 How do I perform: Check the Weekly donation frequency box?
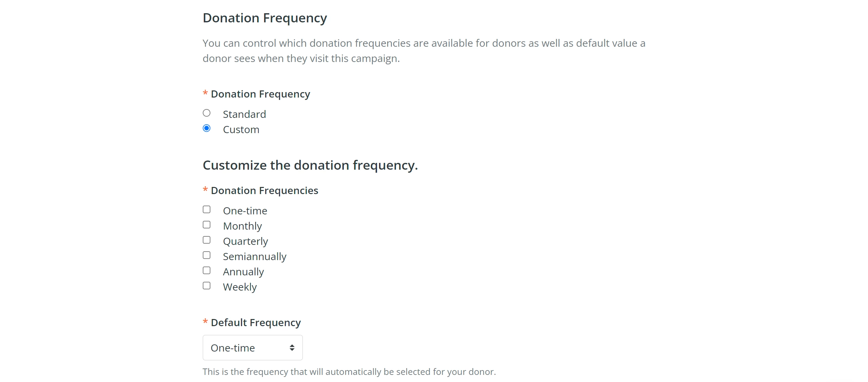tap(207, 285)
